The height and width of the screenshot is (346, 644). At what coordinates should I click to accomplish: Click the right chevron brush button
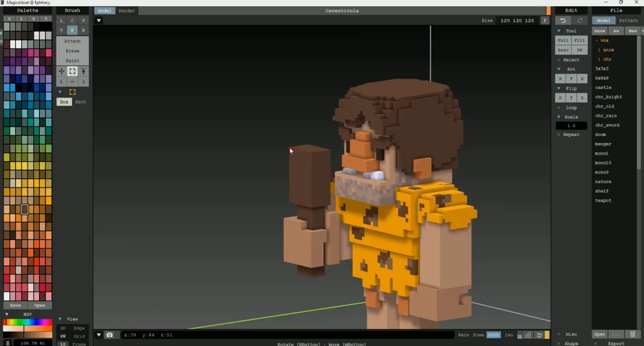point(84,81)
